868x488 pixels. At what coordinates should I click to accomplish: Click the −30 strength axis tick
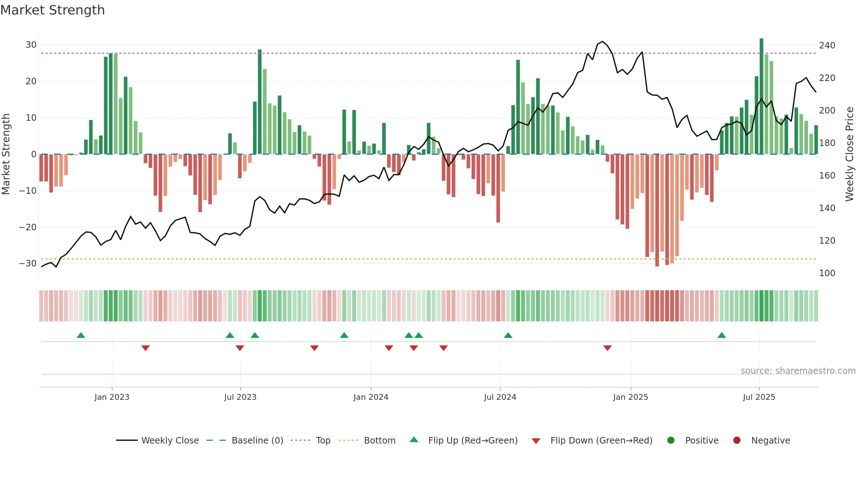coord(28,264)
